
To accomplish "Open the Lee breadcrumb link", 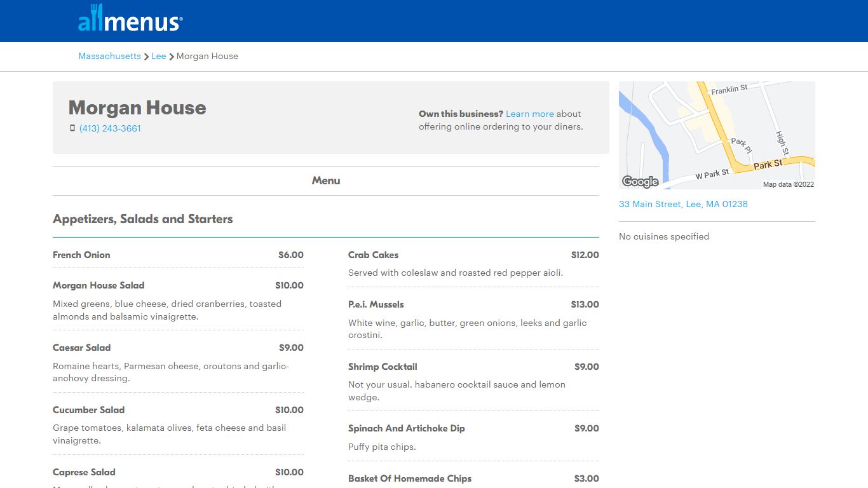I will [159, 56].
